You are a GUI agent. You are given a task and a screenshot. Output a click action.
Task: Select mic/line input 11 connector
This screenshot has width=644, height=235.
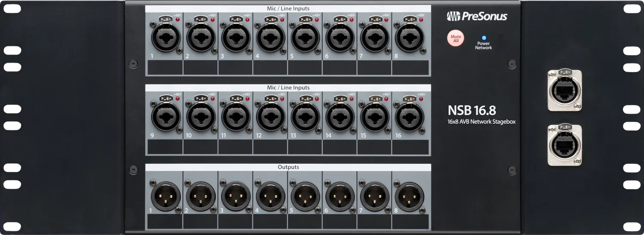click(236, 117)
